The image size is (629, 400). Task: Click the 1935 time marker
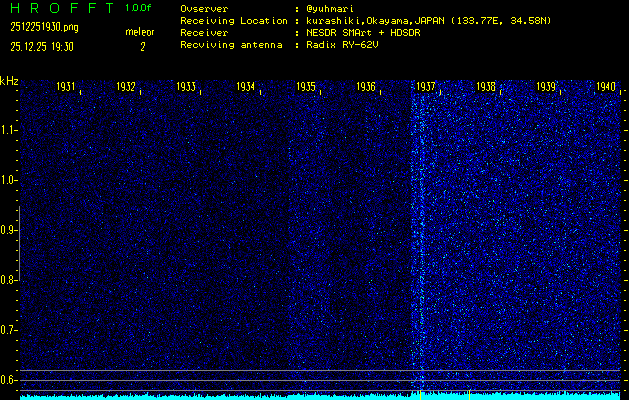(x=306, y=87)
